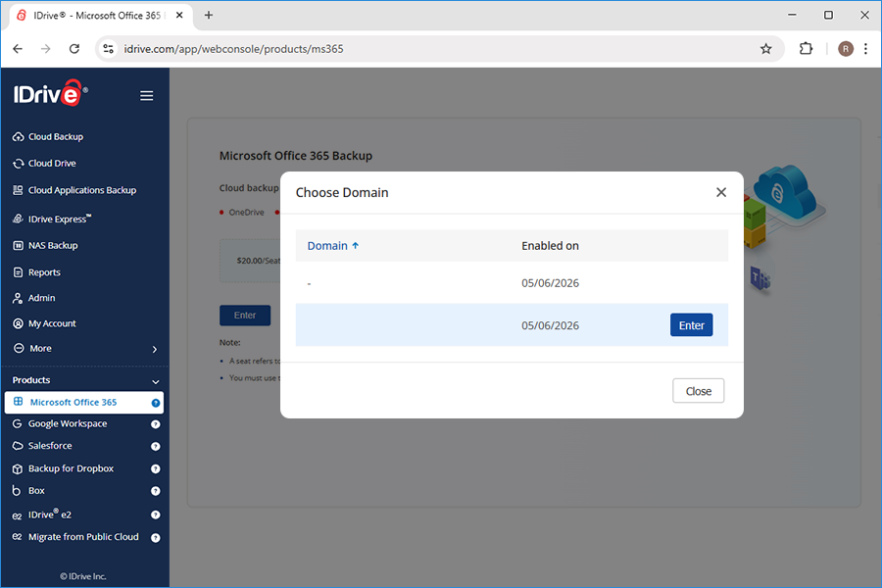
Task: Click the Microsoft Office 365 Backup heading
Action: (x=296, y=156)
